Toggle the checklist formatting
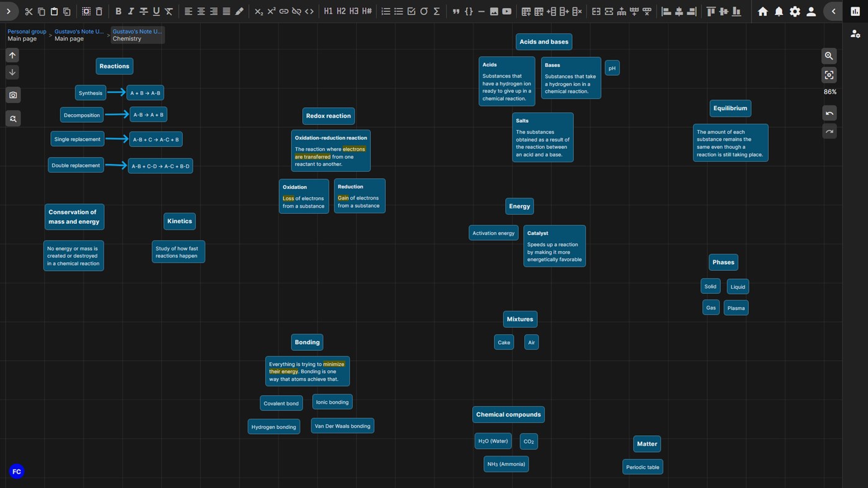This screenshot has height=488, width=868. point(411,11)
